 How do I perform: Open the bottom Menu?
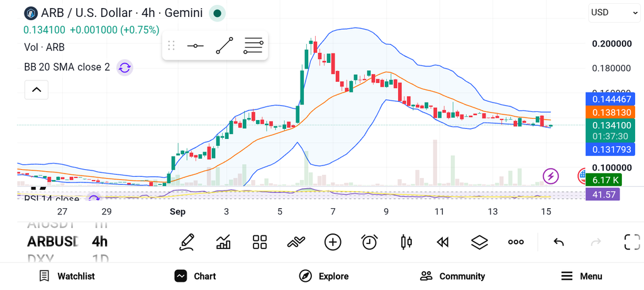(x=581, y=276)
